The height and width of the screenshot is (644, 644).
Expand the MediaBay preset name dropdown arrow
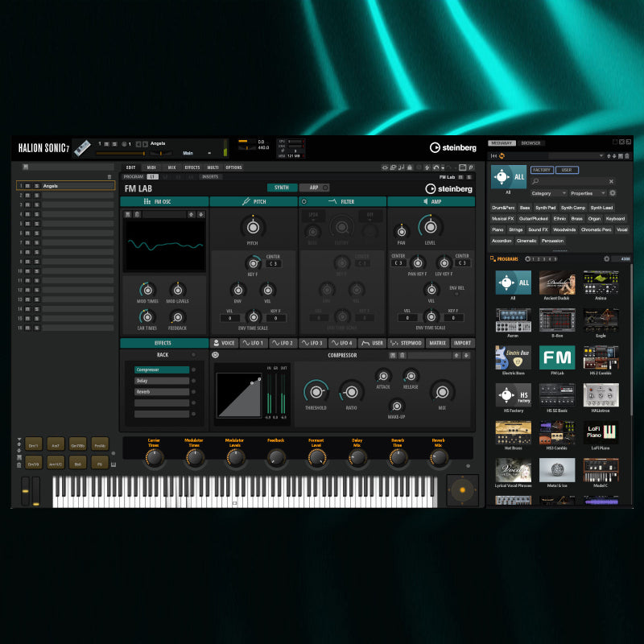point(601,156)
